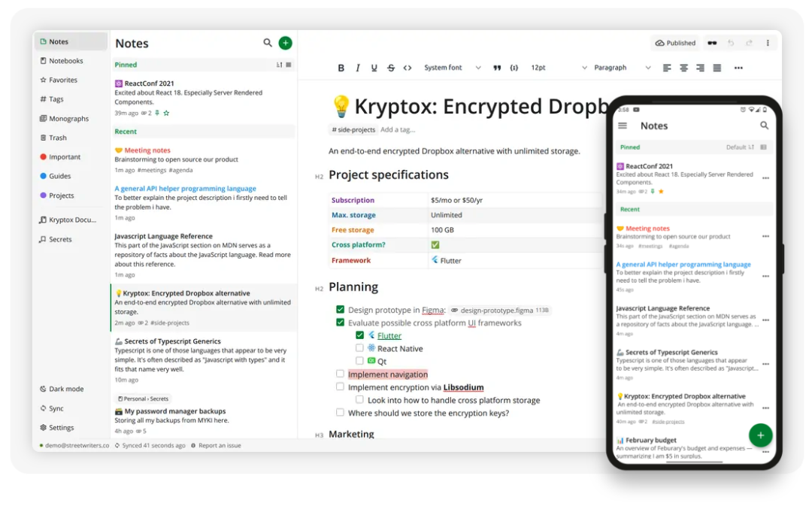Image resolution: width=812 pixels, height=509 pixels.
Task: Check Implement encryption via Libsodium task
Action: pyautogui.click(x=341, y=386)
